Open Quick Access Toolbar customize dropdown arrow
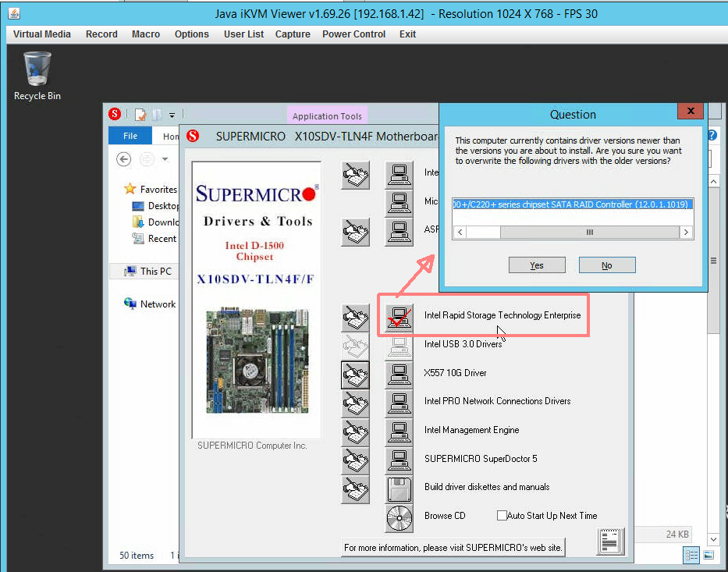The image size is (728, 572). click(172, 115)
